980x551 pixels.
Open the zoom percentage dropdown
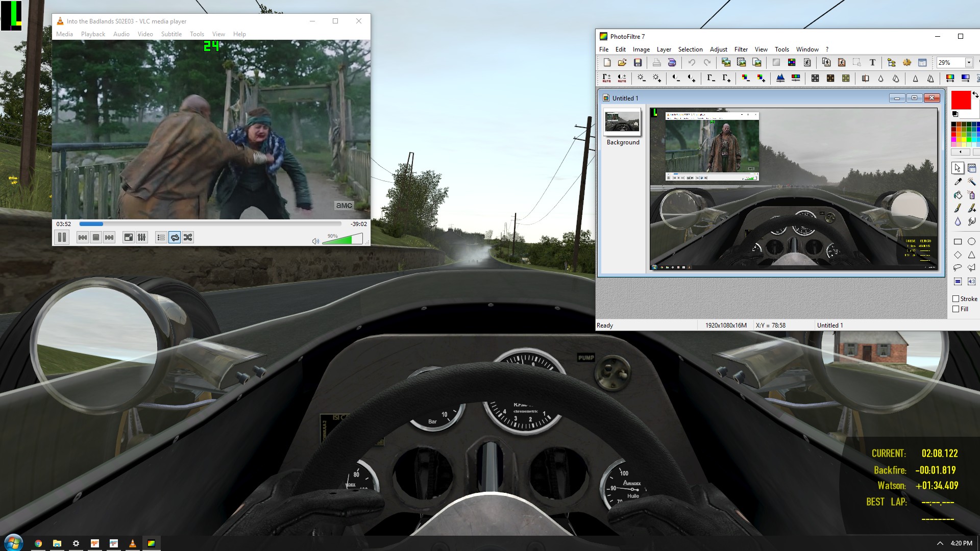tap(968, 62)
